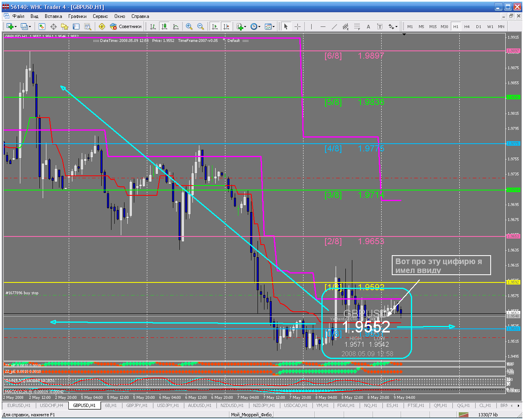524x420 pixels.
Task: Open the Сервис menu
Action: (x=100, y=16)
